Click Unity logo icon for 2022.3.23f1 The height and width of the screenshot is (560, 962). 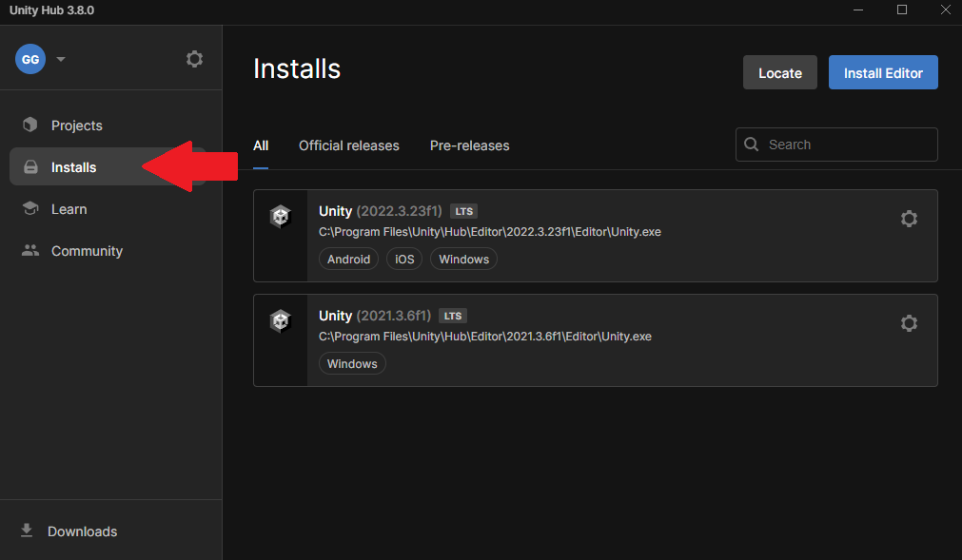[x=281, y=216]
